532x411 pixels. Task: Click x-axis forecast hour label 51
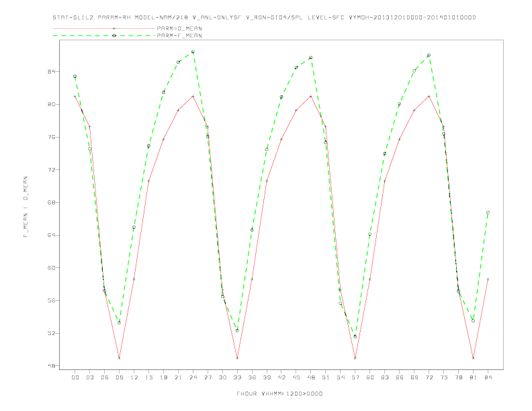326,377
